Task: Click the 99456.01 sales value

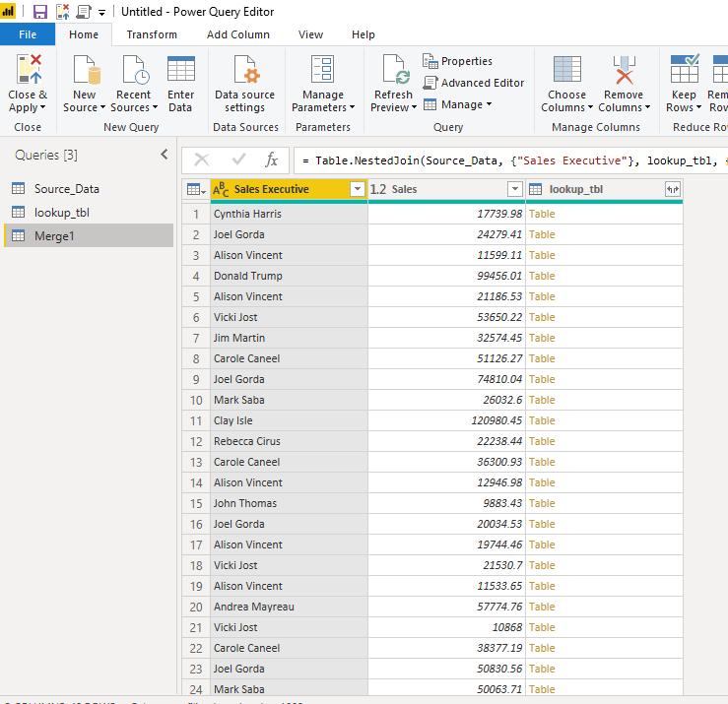Action: (446, 276)
